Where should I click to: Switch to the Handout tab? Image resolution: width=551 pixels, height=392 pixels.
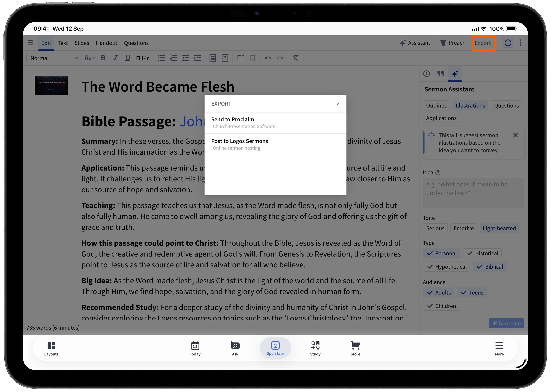coord(106,43)
